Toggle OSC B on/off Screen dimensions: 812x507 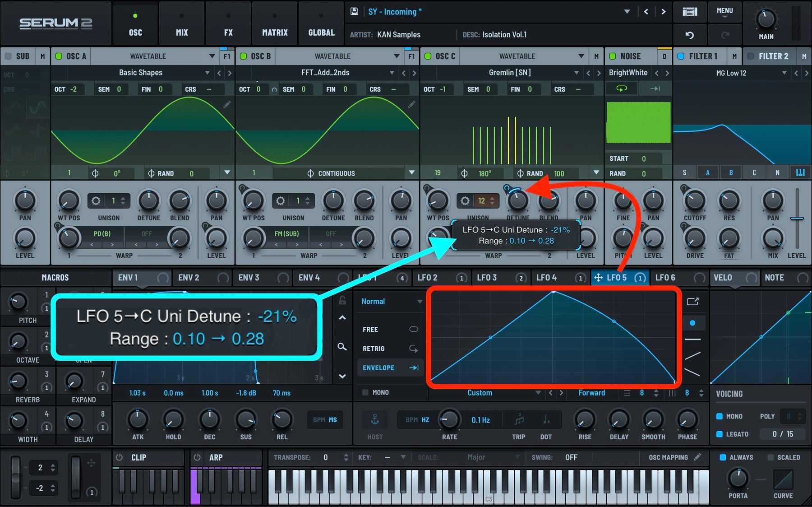click(243, 56)
